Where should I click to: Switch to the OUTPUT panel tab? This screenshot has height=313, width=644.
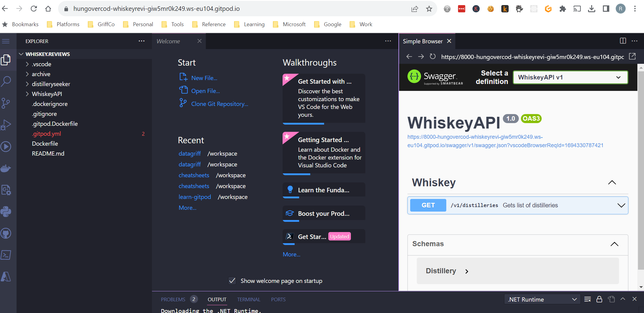click(217, 299)
